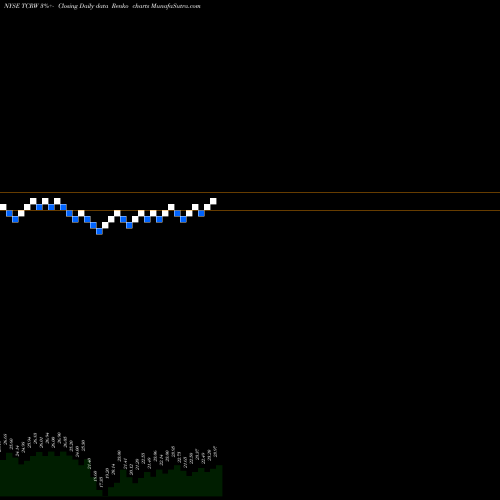
Task: Click the upper orange horizontal level line
Action: tap(250, 192)
